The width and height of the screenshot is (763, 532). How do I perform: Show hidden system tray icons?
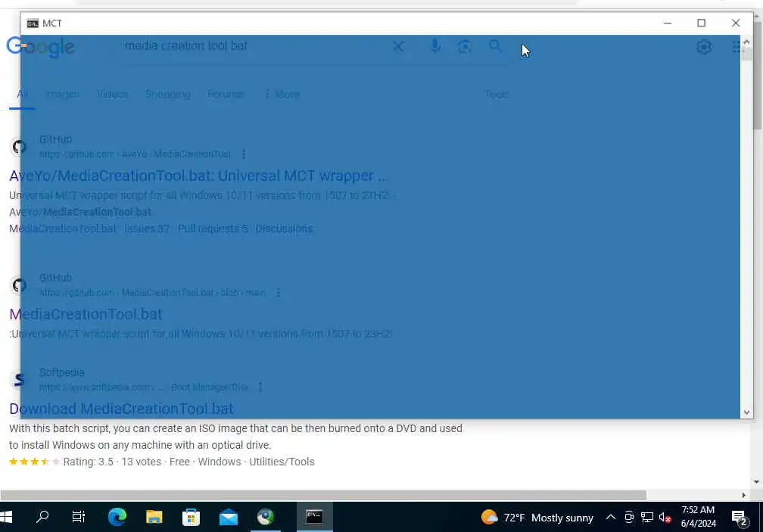click(610, 517)
